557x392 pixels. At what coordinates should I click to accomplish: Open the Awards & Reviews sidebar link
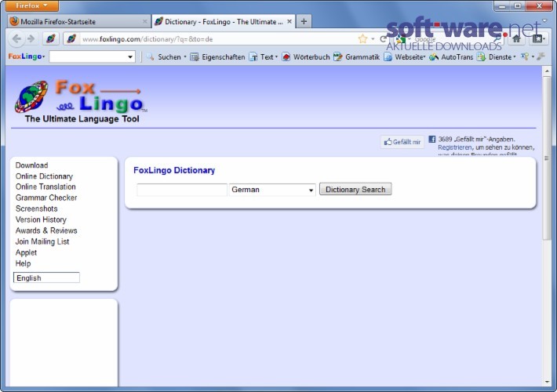46,230
